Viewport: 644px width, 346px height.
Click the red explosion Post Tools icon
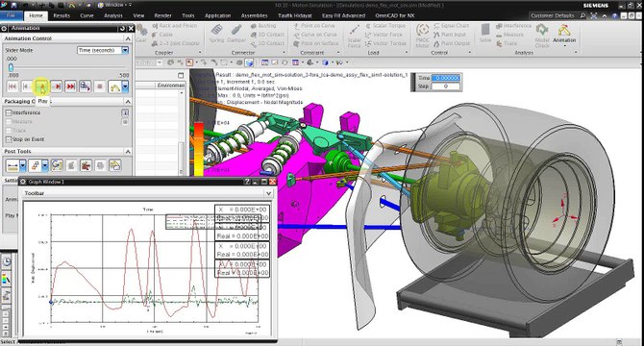pyautogui.click(x=86, y=166)
